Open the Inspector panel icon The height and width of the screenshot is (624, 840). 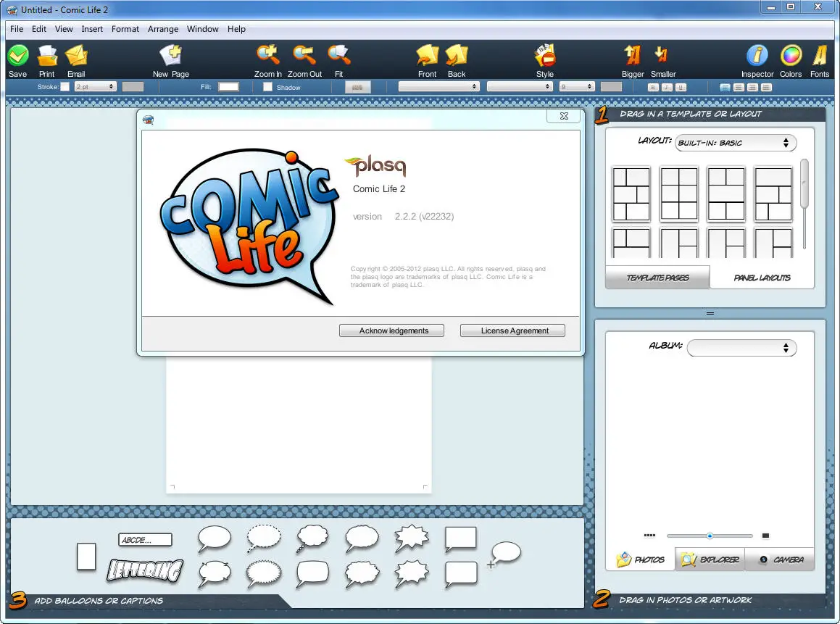click(757, 55)
